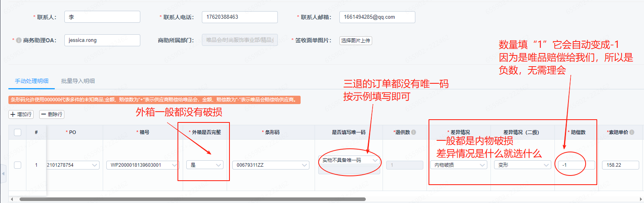Click 删除行 button to delete row
This screenshot has height=203, width=644.
click(x=52, y=114)
